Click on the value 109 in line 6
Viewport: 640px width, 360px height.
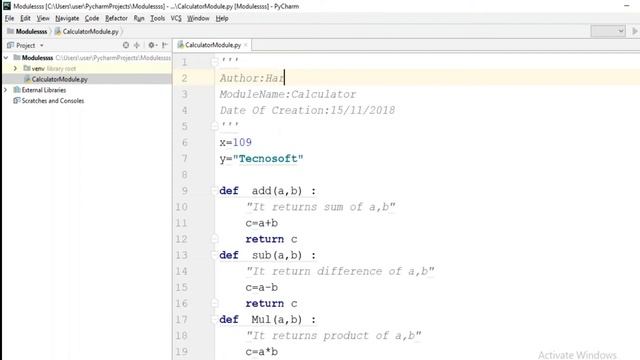click(x=242, y=142)
